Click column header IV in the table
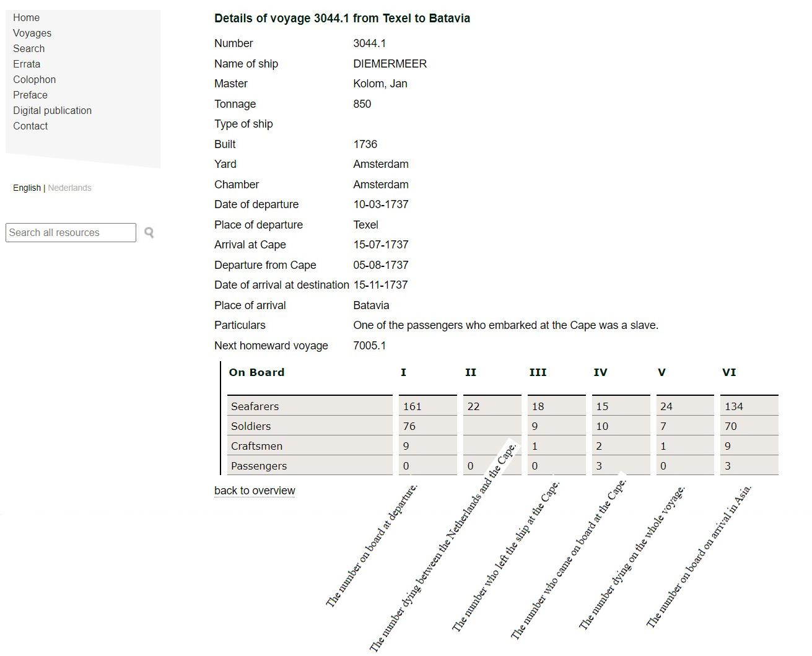The height and width of the screenshot is (656, 812). point(600,372)
